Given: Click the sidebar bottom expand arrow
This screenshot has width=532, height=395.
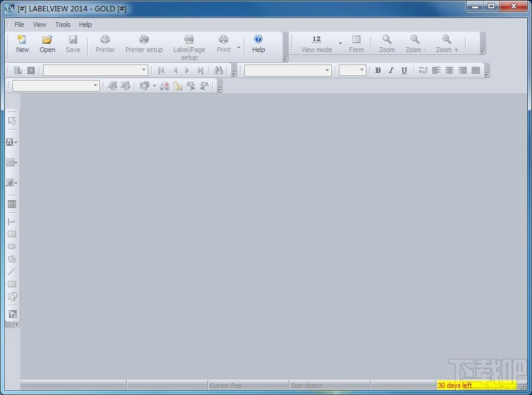Looking at the screenshot, I should coord(16,325).
